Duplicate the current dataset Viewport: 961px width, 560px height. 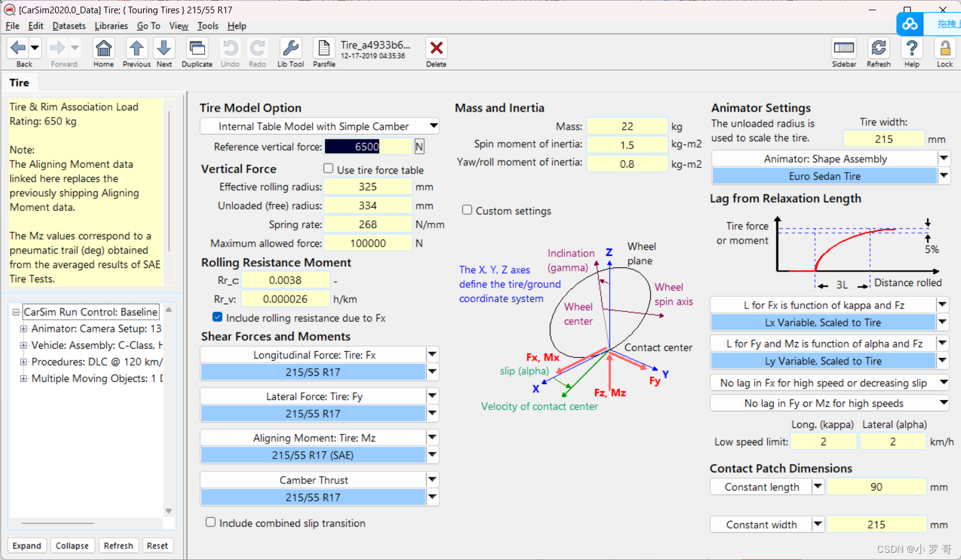[x=197, y=48]
